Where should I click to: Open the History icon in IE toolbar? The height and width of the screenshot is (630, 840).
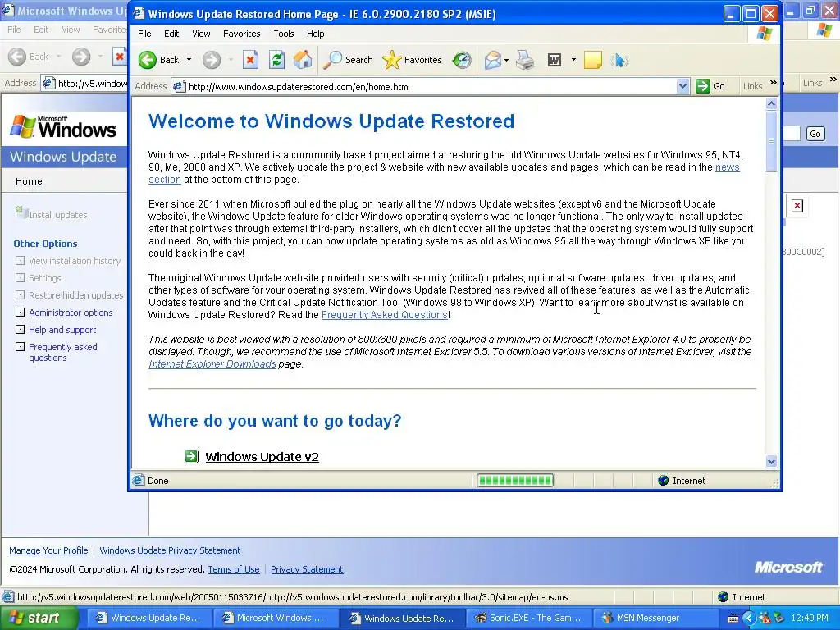pos(462,60)
